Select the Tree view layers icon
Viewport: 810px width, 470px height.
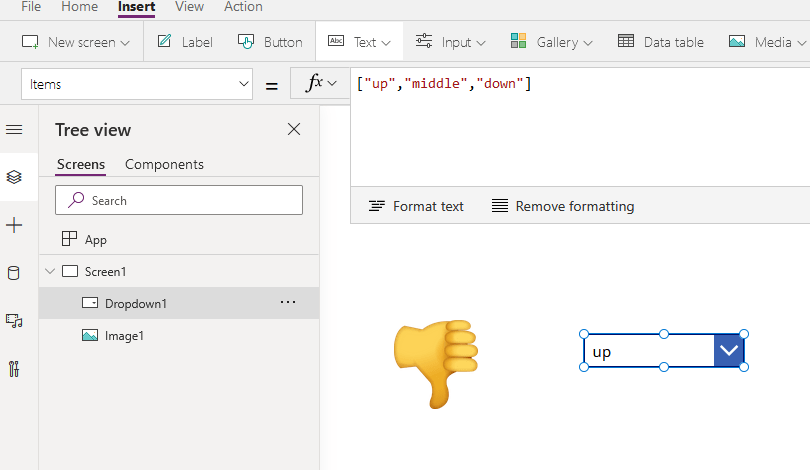14,177
